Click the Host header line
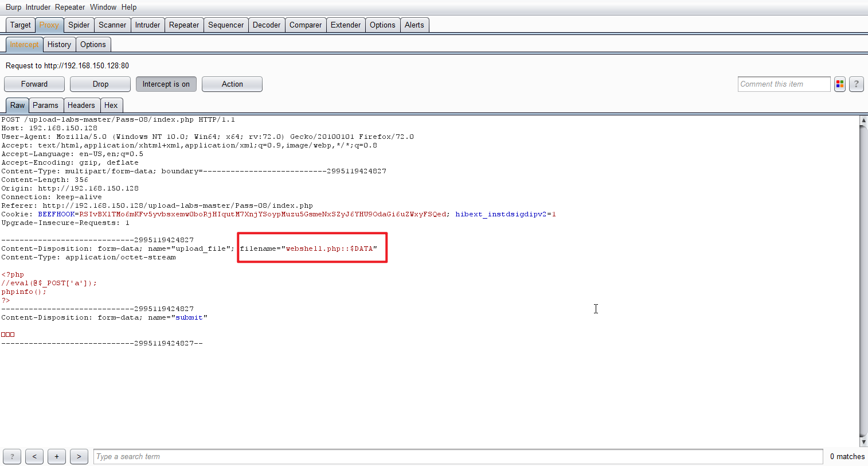 [49, 128]
